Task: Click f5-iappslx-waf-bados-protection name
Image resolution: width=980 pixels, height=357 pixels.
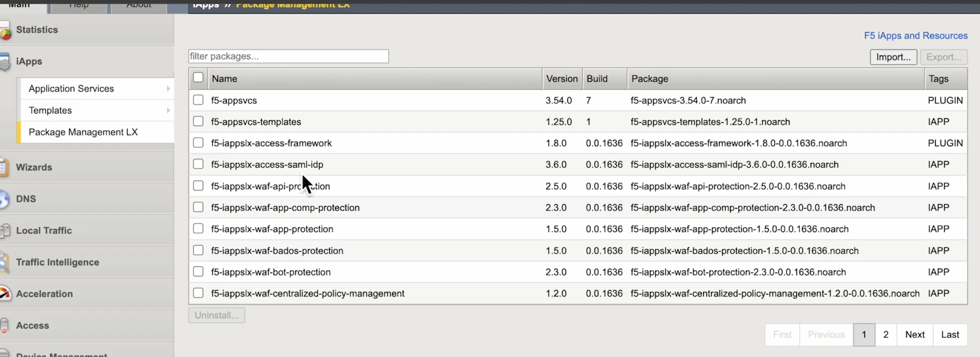Action: (x=277, y=251)
